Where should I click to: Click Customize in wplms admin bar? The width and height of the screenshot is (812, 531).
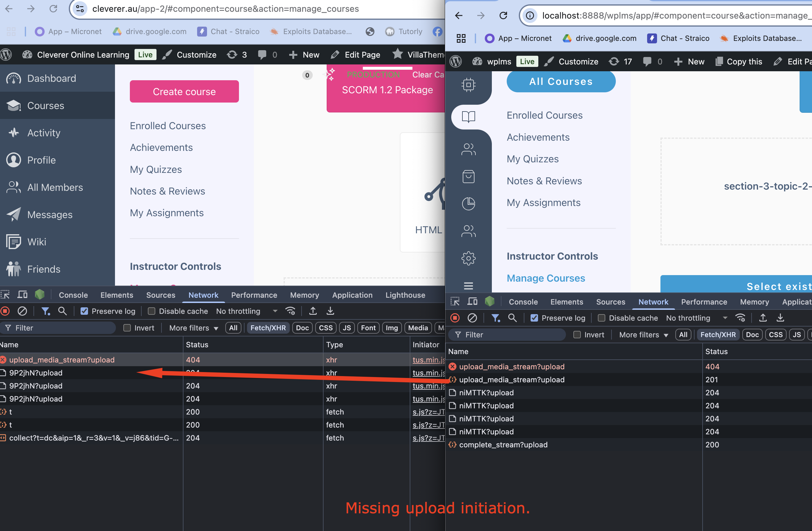(x=571, y=61)
